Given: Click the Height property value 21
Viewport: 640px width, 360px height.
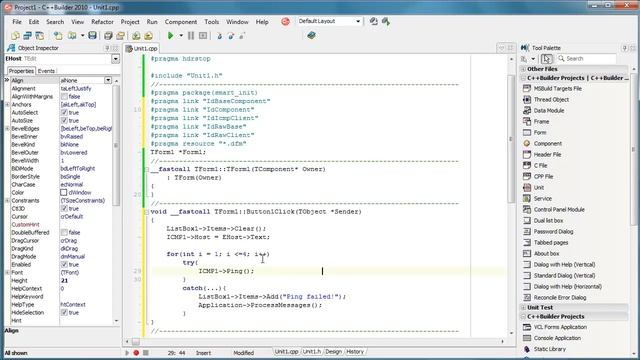Looking at the screenshot, I should coord(64,281).
